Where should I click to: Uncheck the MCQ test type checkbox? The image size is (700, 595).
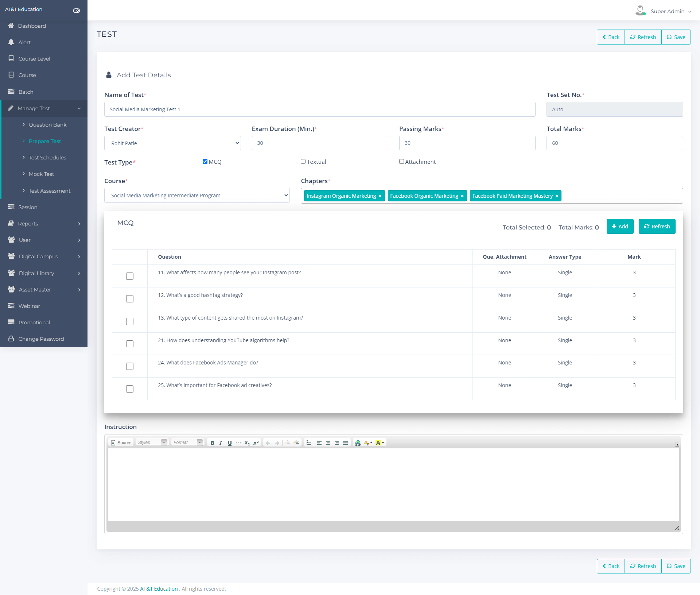[x=205, y=162]
